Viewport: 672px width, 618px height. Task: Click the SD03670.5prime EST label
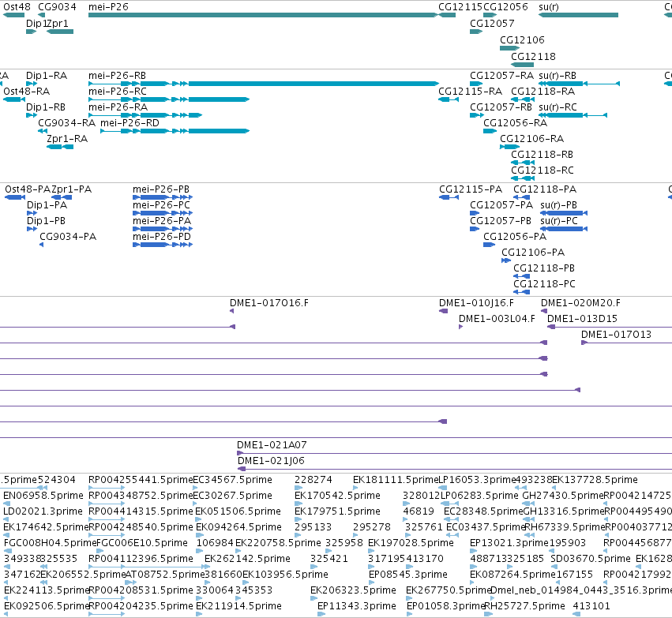click(x=591, y=560)
